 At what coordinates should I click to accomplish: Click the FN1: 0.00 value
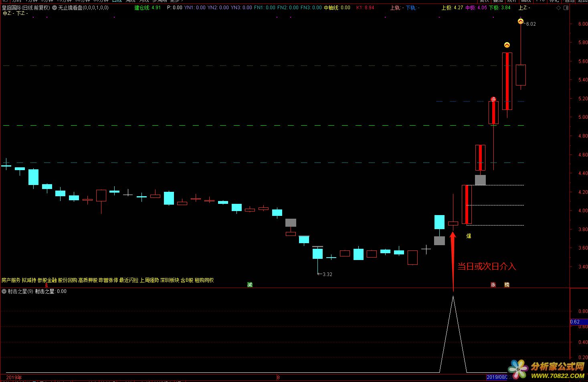pyautogui.click(x=265, y=8)
